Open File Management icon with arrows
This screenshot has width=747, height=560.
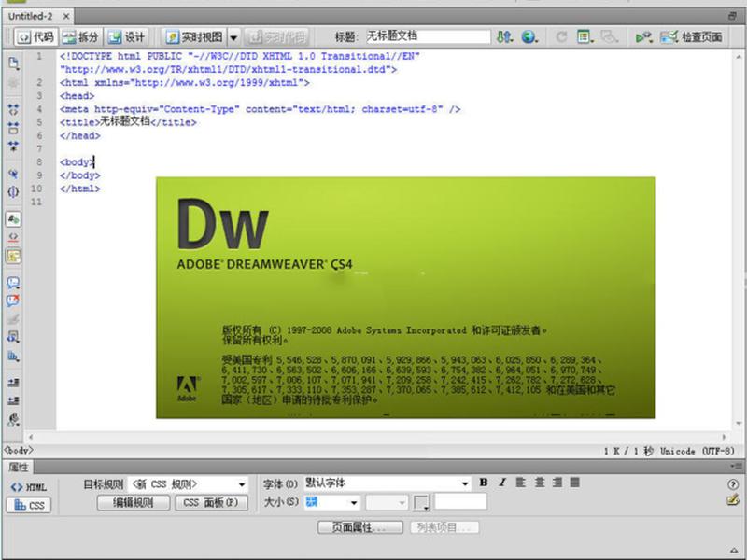(x=504, y=36)
